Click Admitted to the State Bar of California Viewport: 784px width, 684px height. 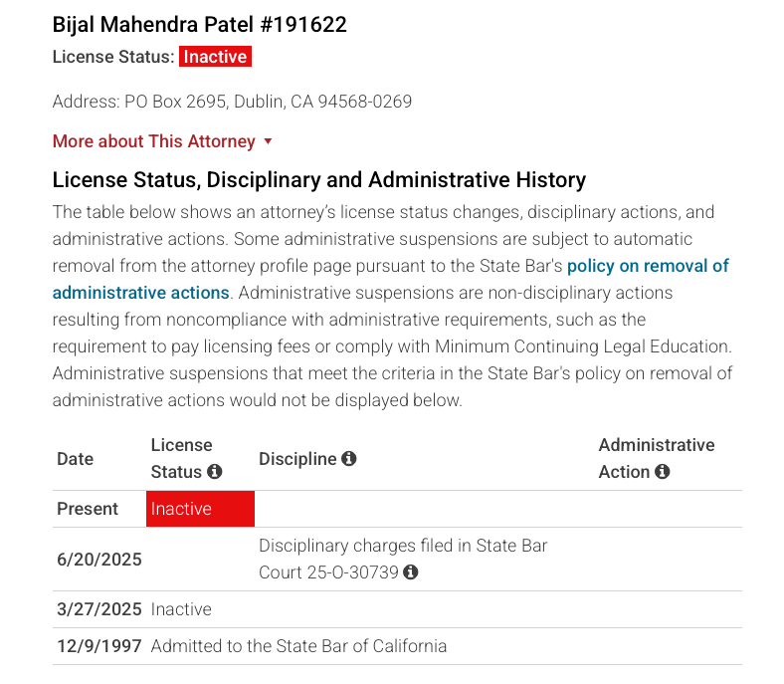298,646
